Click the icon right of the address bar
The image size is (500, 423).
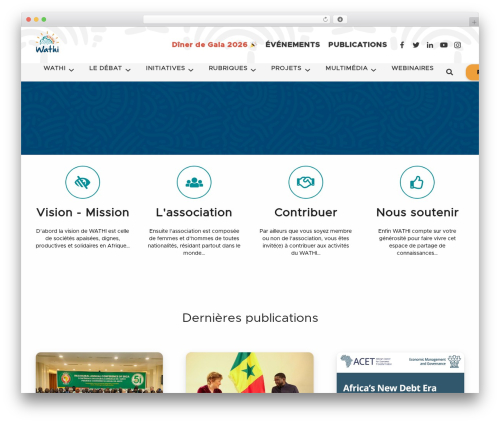pyautogui.click(x=340, y=20)
